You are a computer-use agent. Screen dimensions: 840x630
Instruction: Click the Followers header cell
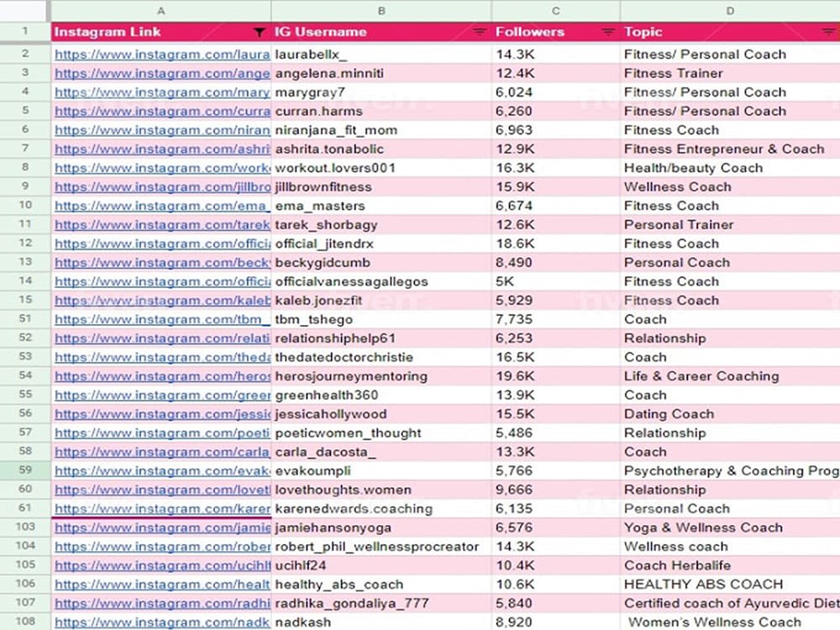(x=556, y=32)
